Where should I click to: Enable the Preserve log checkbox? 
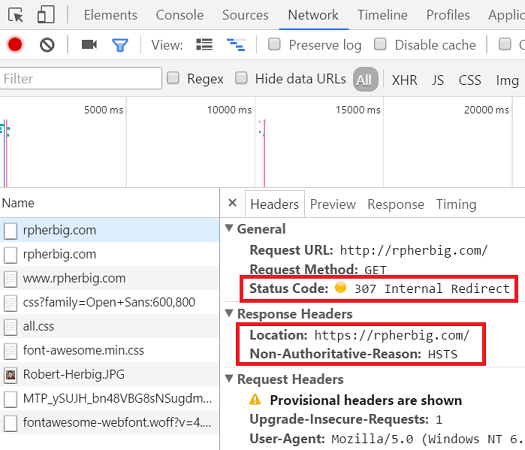274,44
